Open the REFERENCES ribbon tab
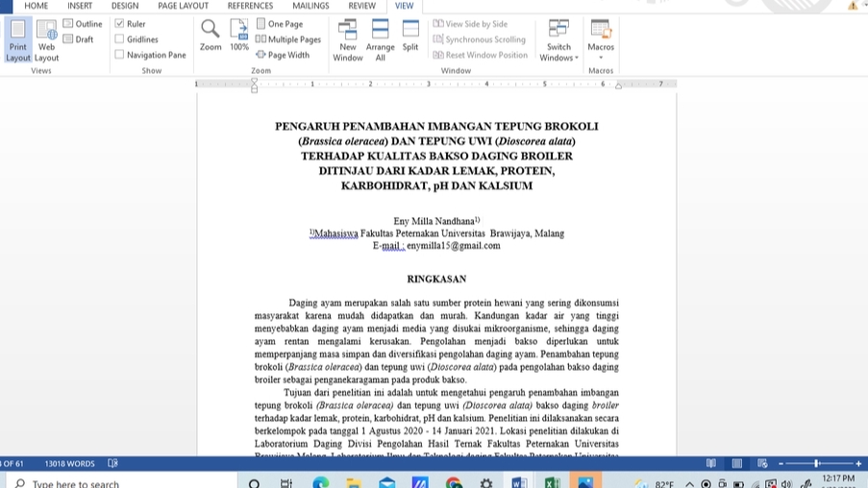This screenshot has width=868, height=488. pyautogui.click(x=250, y=6)
